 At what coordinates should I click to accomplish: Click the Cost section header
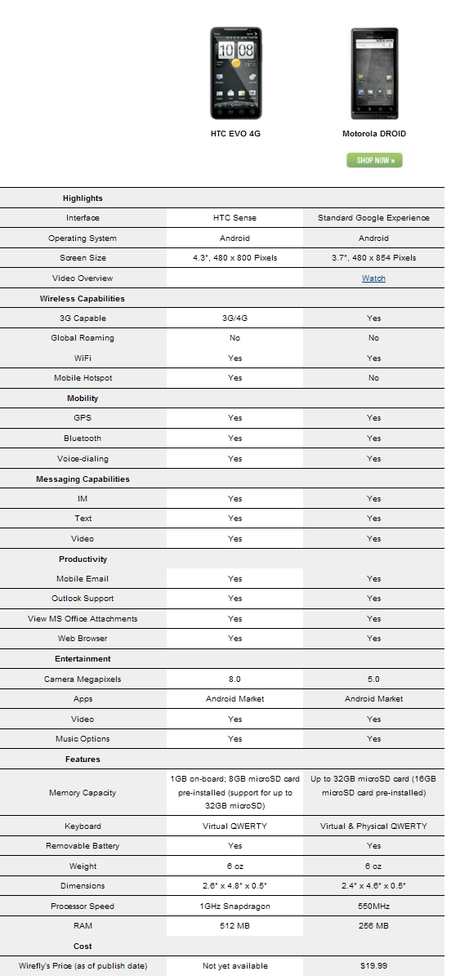[x=83, y=947]
